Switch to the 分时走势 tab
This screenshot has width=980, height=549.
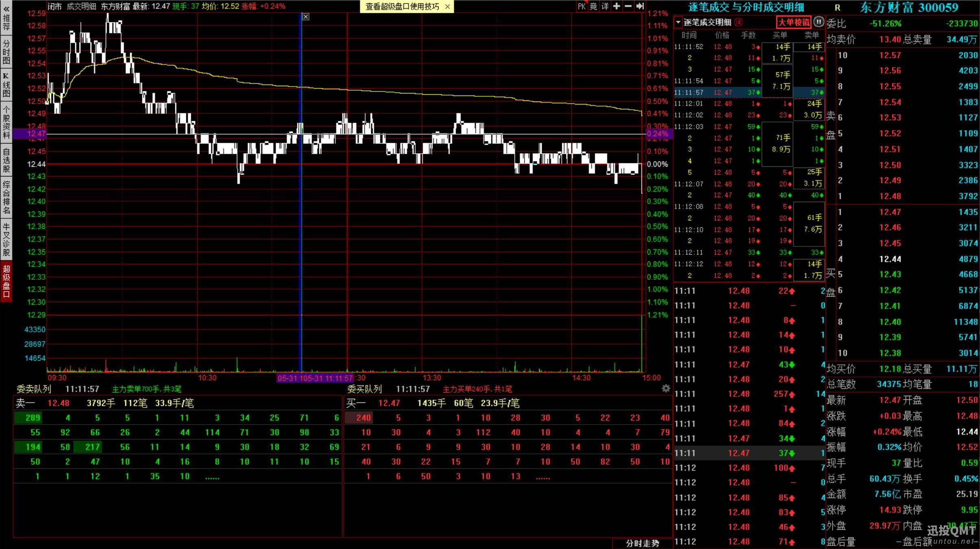coord(642,543)
